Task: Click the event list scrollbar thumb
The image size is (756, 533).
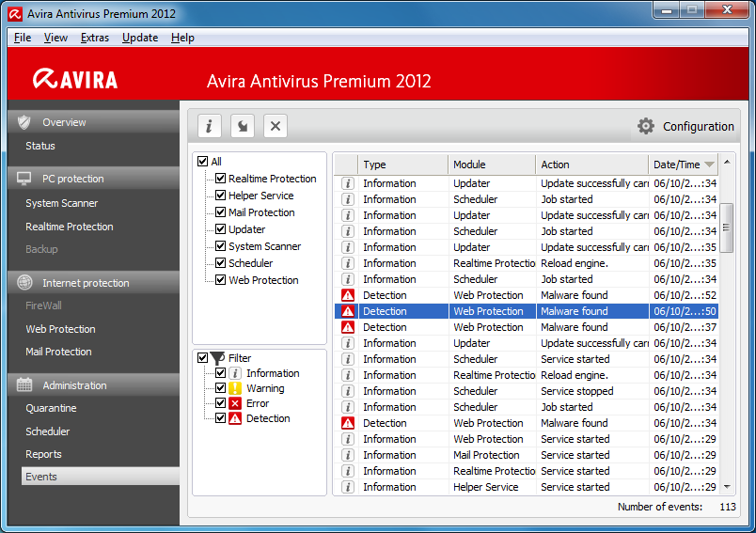Action: (726, 227)
